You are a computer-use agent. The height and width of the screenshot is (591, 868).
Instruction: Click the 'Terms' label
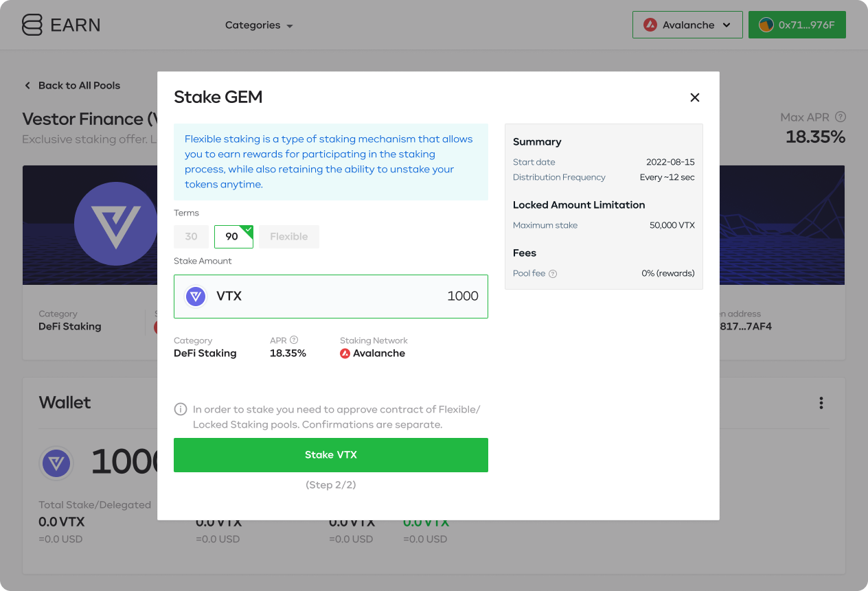tap(186, 213)
